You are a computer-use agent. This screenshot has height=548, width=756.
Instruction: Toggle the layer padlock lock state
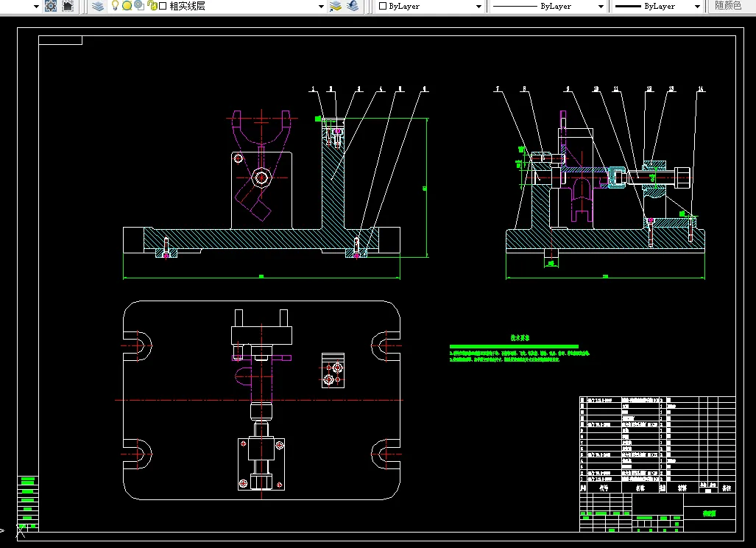click(x=151, y=6)
